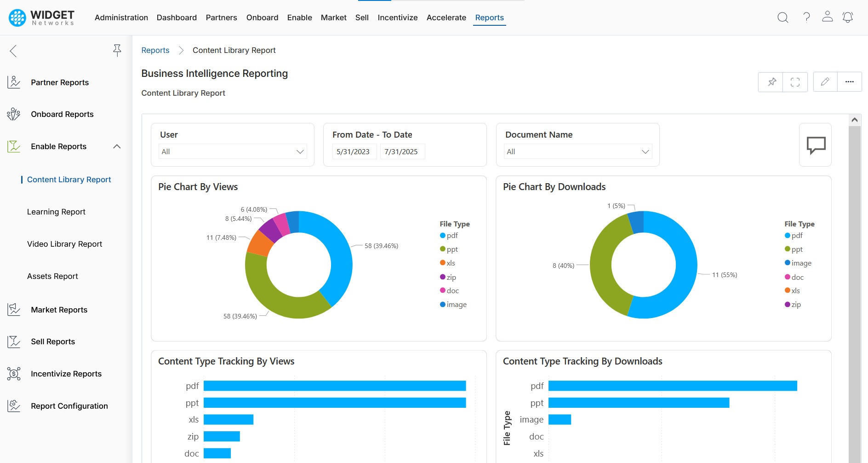Click the To Date field 7/31/2025

click(402, 151)
